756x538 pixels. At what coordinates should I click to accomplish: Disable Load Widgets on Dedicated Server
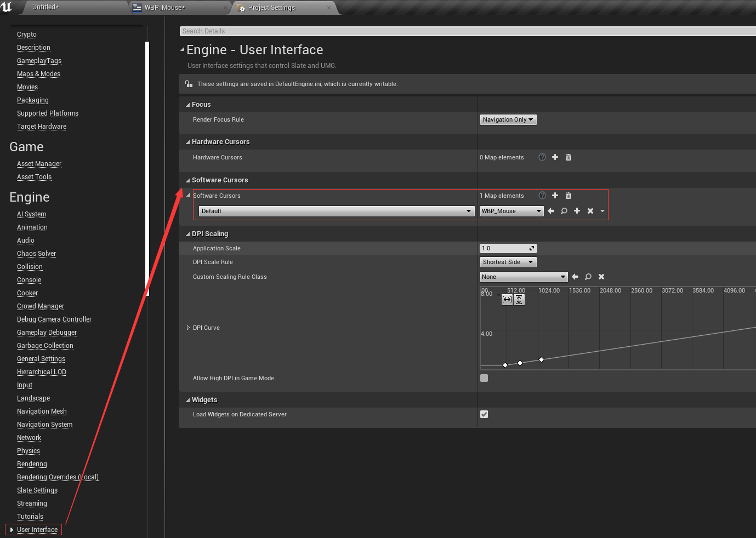click(x=484, y=414)
